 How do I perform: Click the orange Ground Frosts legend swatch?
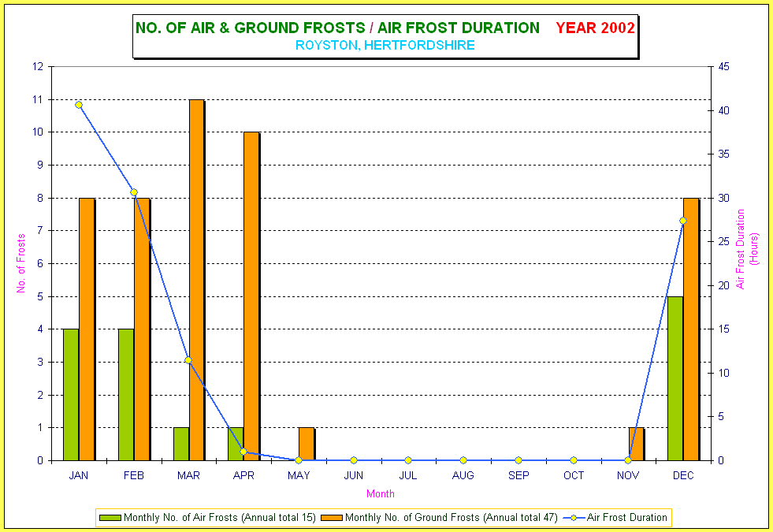(331, 518)
